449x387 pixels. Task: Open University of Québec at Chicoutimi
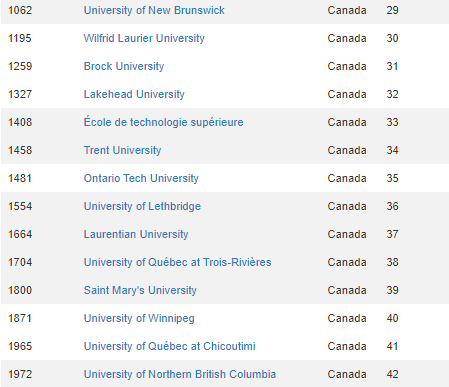[x=169, y=346]
